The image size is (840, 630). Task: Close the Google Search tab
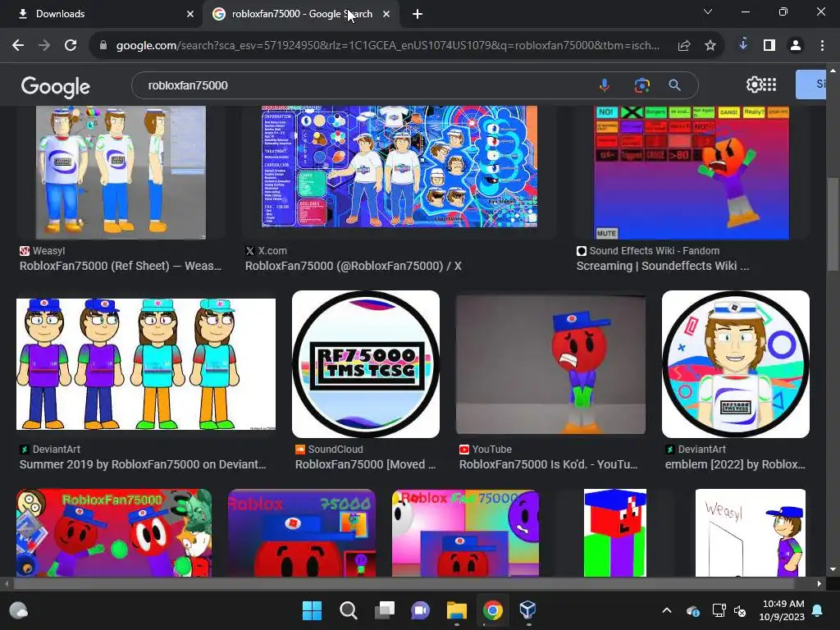tap(386, 14)
